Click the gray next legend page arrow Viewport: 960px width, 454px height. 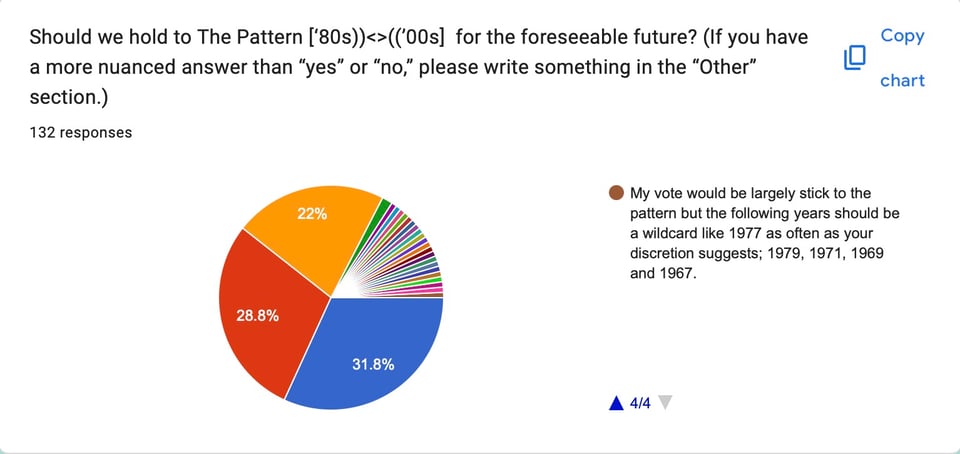[667, 403]
